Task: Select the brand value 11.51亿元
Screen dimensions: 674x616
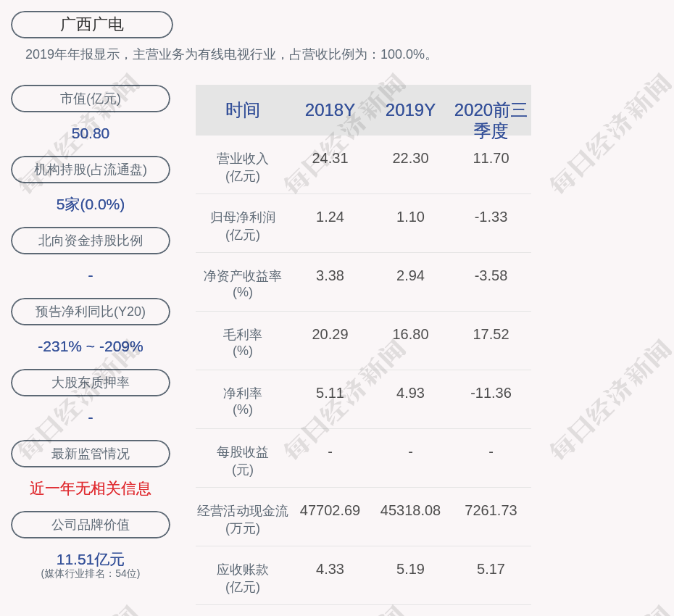Action: pos(91,559)
